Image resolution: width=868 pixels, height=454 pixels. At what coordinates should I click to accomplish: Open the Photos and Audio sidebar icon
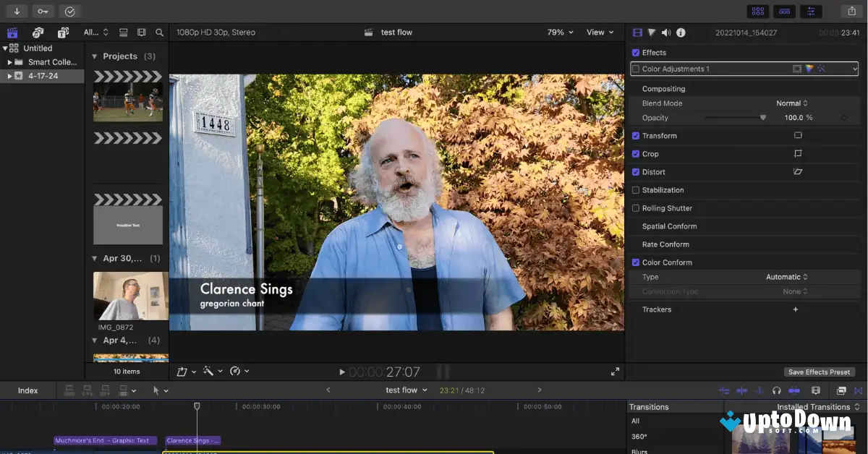(x=38, y=33)
